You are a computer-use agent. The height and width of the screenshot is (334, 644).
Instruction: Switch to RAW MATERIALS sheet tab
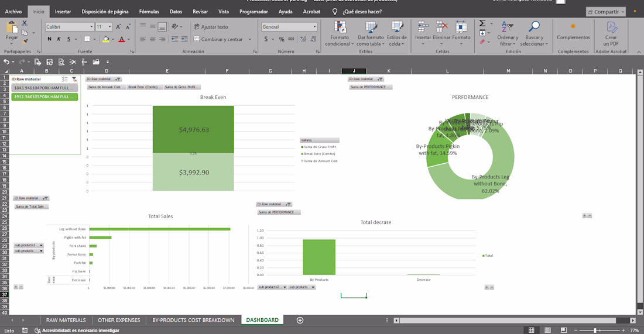click(66, 320)
